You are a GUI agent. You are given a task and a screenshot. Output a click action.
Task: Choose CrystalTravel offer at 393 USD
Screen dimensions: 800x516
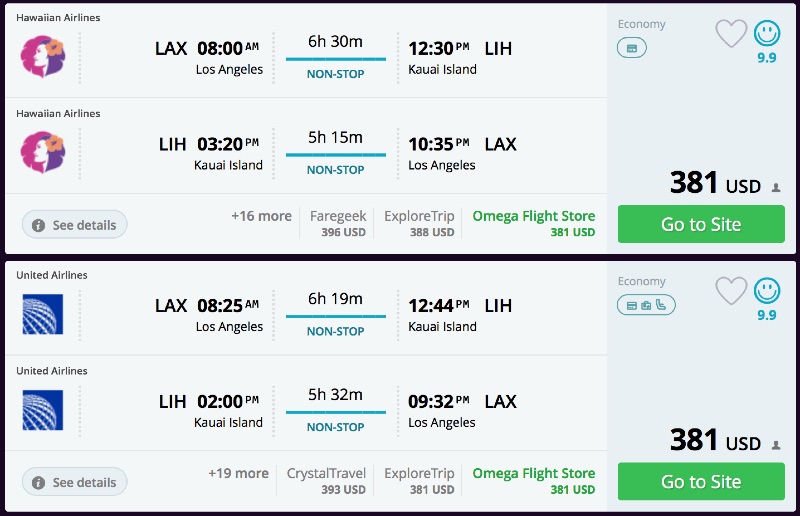coord(326,480)
